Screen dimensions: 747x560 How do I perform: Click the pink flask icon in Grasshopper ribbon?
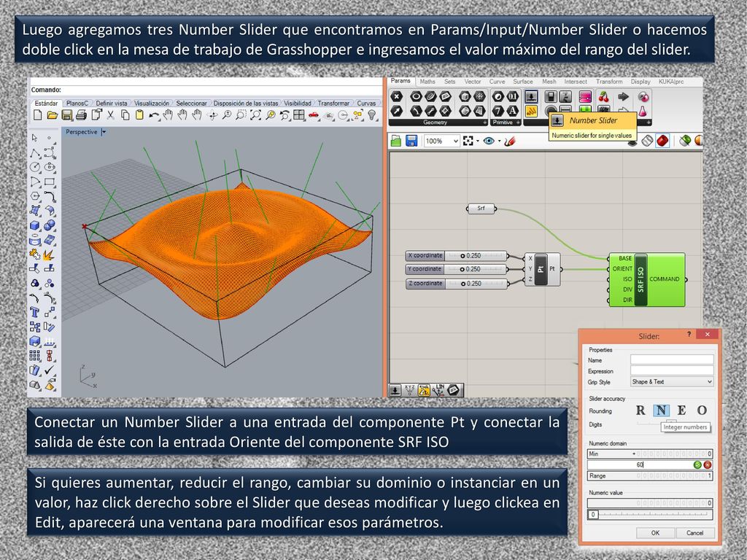(x=643, y=111)
